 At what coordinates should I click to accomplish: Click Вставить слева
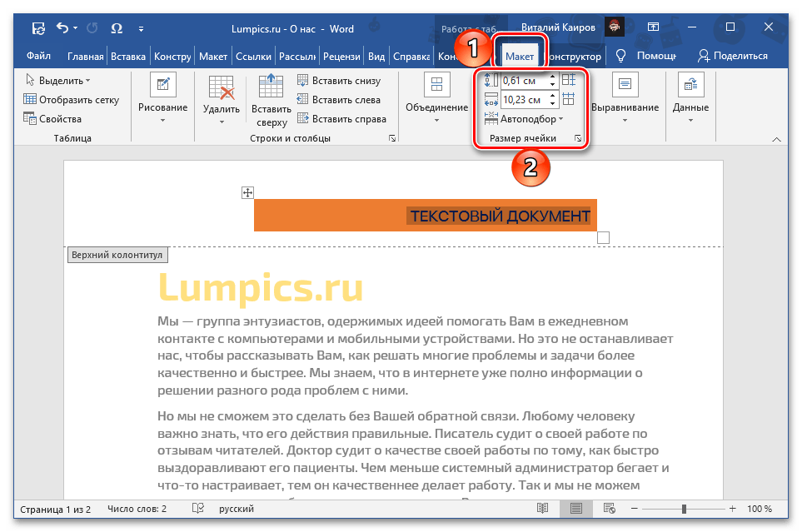click(x=339, y=100)
